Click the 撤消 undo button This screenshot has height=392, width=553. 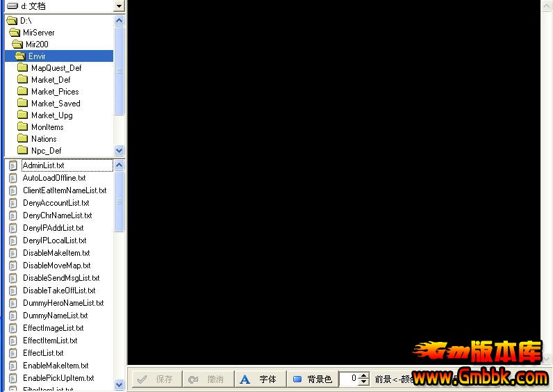(x=208, y=379)
